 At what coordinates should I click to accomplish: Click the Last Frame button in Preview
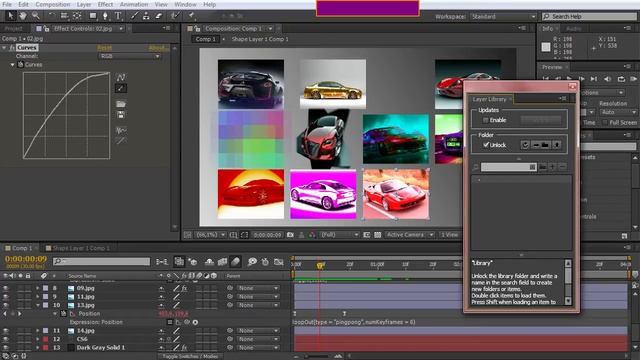pyautogui.click(x=594, y=79)
